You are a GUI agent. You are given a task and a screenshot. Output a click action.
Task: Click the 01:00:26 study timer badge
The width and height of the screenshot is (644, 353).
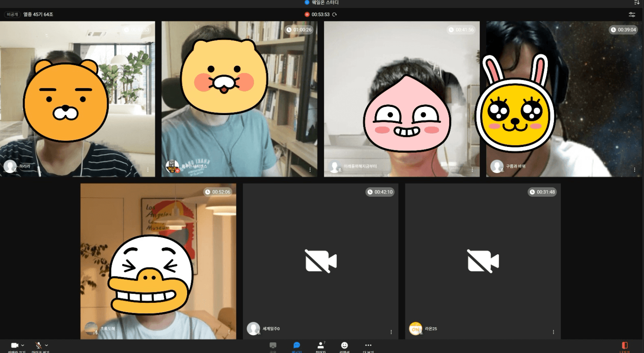click(299, 30)
